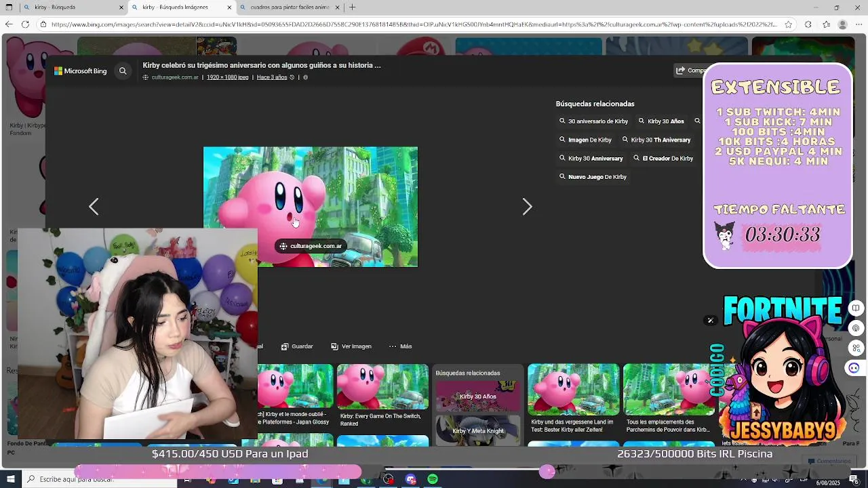Click the 'Ver imagen' button

pyautogui.click(x=351, y=346)
